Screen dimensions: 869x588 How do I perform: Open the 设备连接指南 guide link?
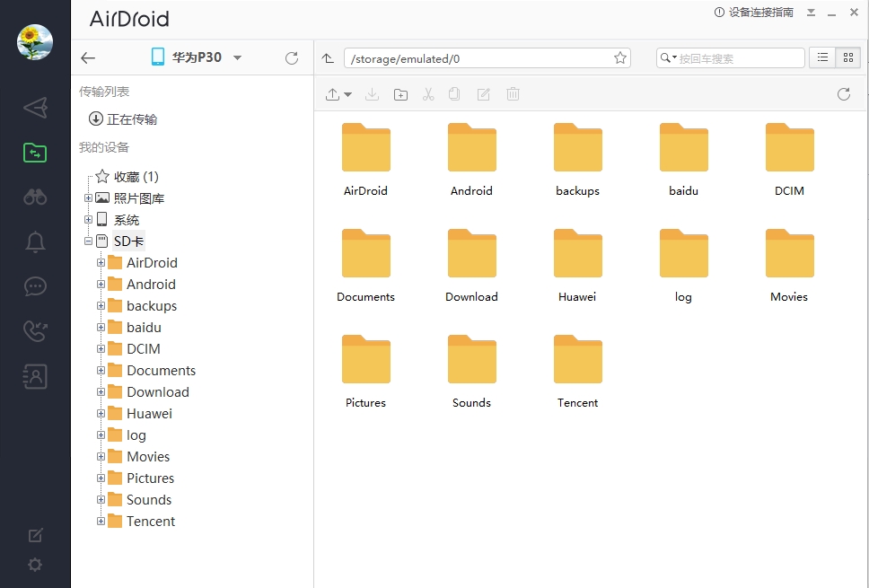[754, 13]
